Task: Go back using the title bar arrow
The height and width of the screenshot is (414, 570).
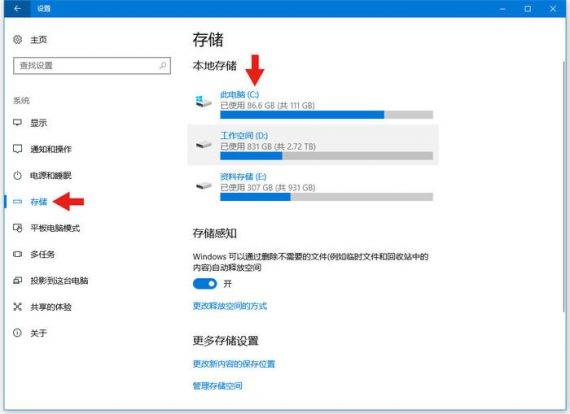Action: tap(17, 8)
